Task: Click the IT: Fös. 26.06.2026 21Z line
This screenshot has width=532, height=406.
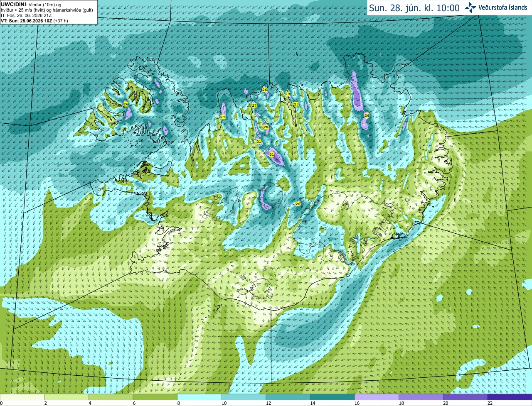Action: [x=26, y=15]
